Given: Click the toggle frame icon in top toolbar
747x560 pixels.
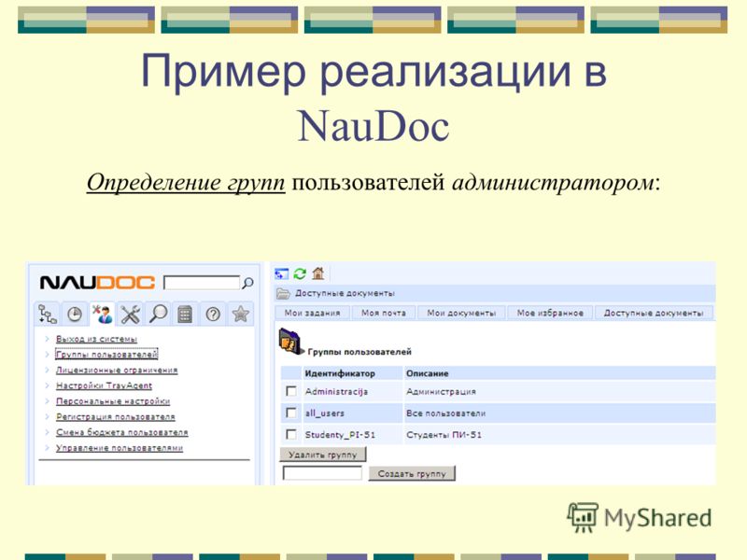Looking at the screenshot, I should [x=282, y=273].
